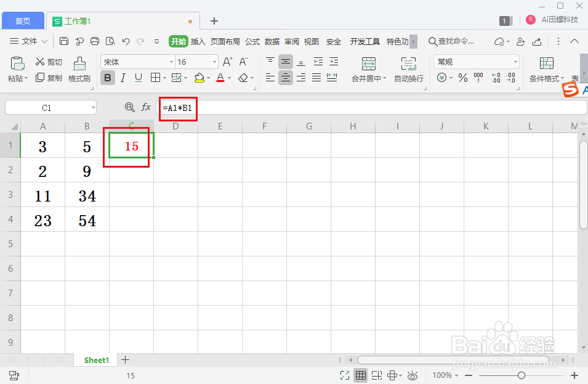Undo the last action

click(x=126, y=41)
